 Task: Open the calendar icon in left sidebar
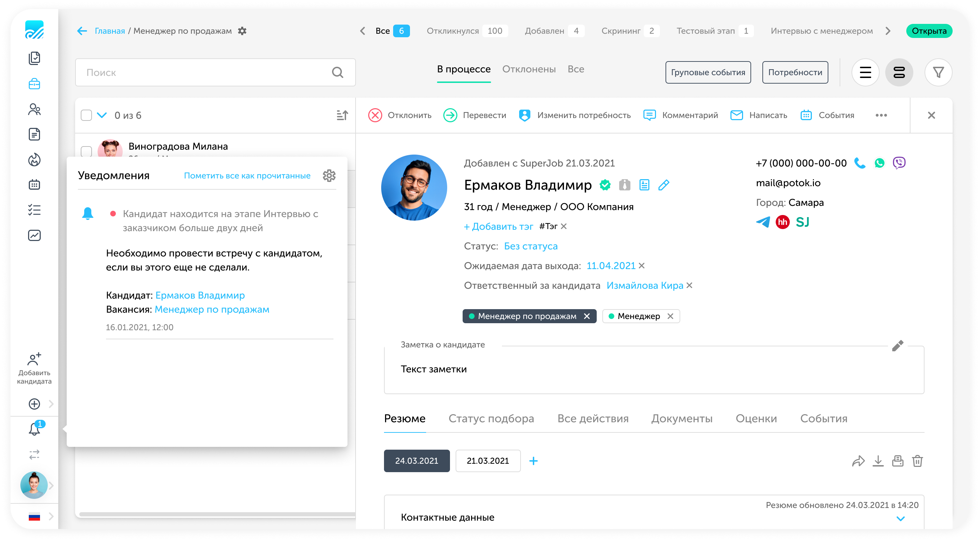(x=34, y=185)
